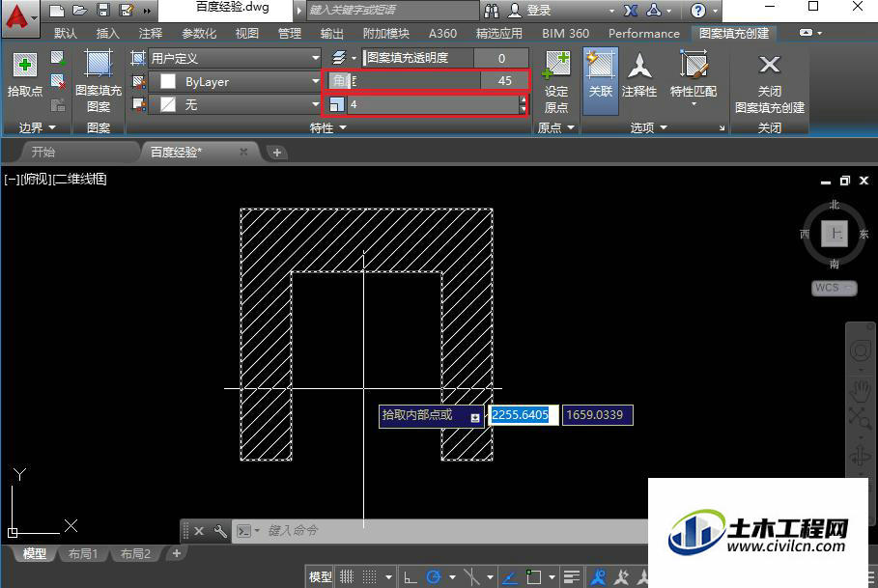Click the hatch spacing field showing 4
This screenshot has width=878, height=588.
point(433,104)
